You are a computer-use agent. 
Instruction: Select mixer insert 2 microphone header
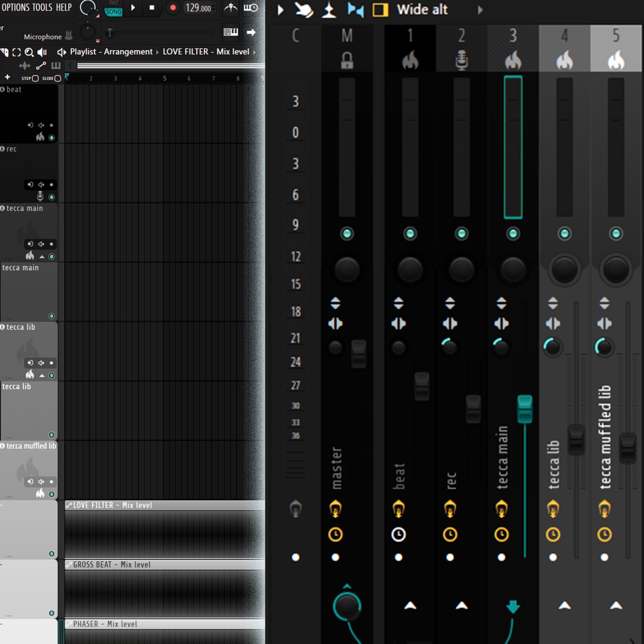pos(462,48)
